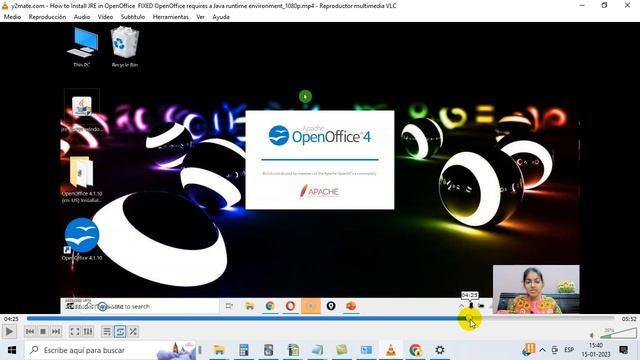The height and width of the screenshot is (360, 640).
Task: Open the Herramientas menu
Action: click(171, 17)
